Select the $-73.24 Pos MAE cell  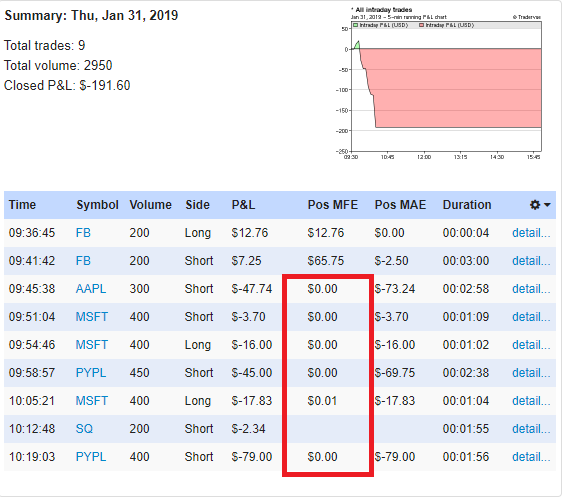click(x=395, y=289)
